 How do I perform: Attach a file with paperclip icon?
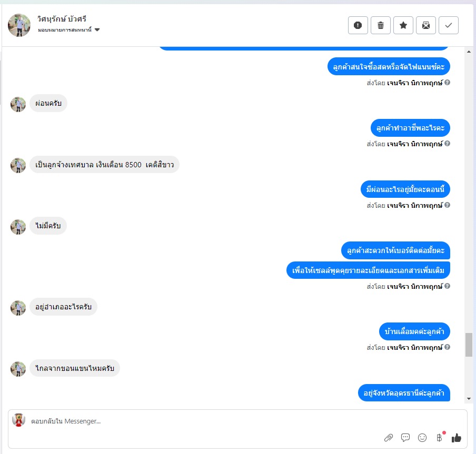click(389, 438)
